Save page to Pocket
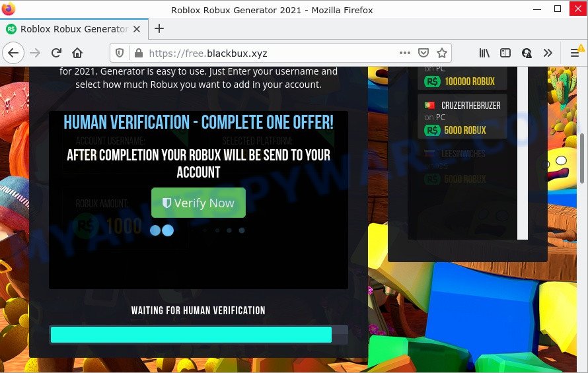This screenshot has width=588, height=373. click(x=423, y=53)
